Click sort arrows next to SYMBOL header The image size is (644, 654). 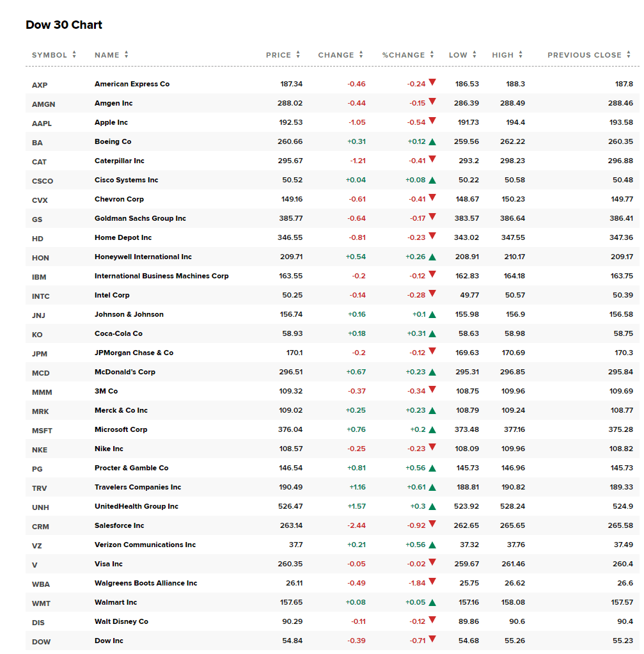tap(74, 55)
